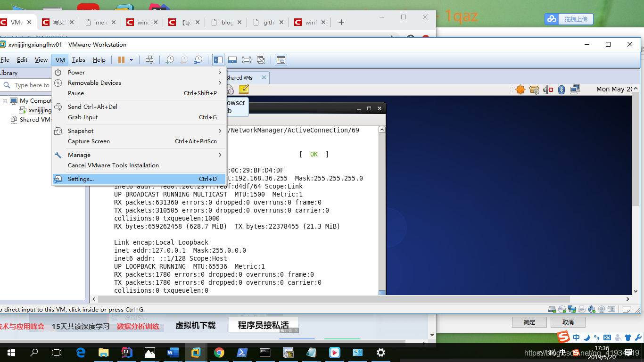Click the printer status icon

tap(582, 309)
